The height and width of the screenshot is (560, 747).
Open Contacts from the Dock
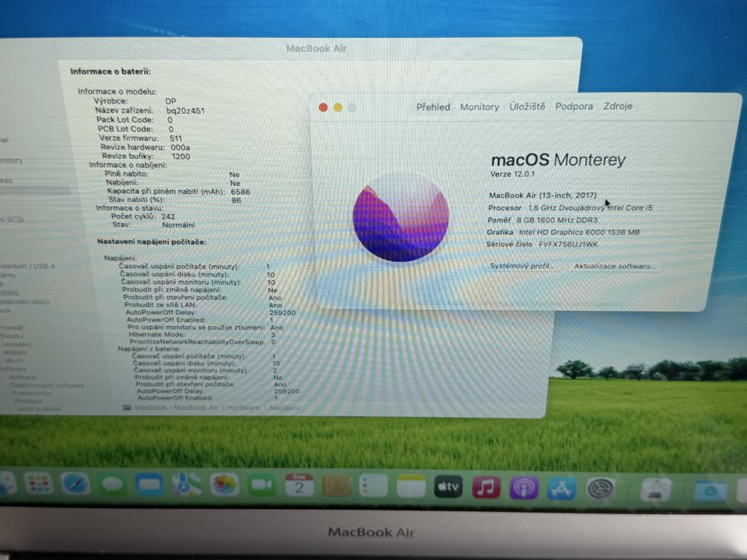336,486
